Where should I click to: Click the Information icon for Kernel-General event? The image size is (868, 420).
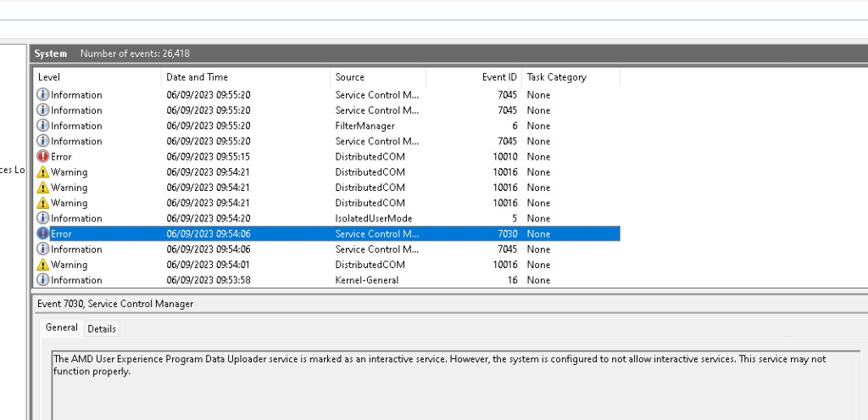coord(42,280)
